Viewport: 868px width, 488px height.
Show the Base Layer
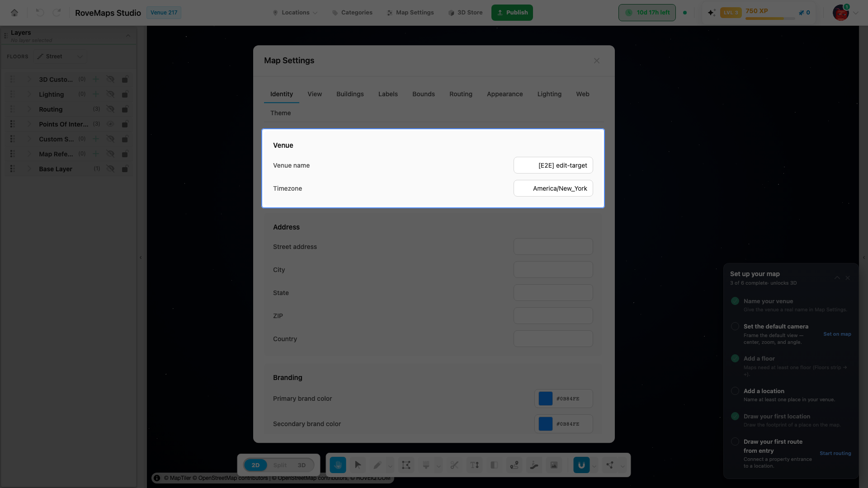point(110,169)
